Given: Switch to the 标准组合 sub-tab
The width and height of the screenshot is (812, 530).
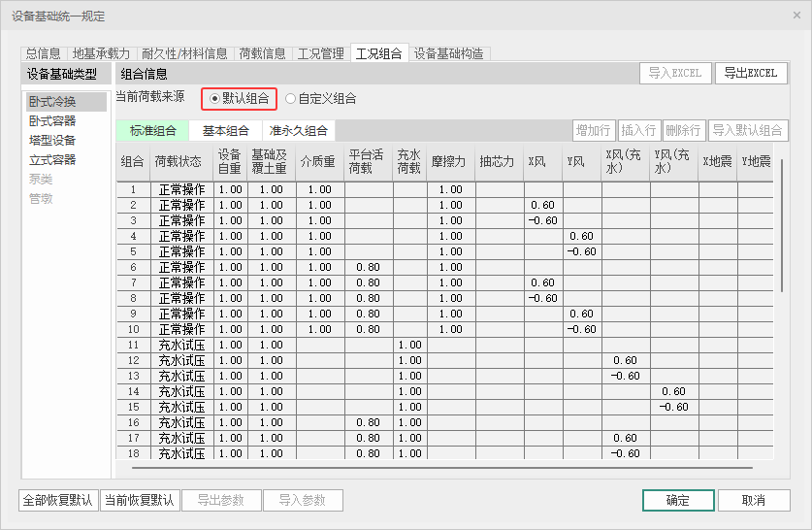Looking at the screenshot, I should tap(152, 130).
